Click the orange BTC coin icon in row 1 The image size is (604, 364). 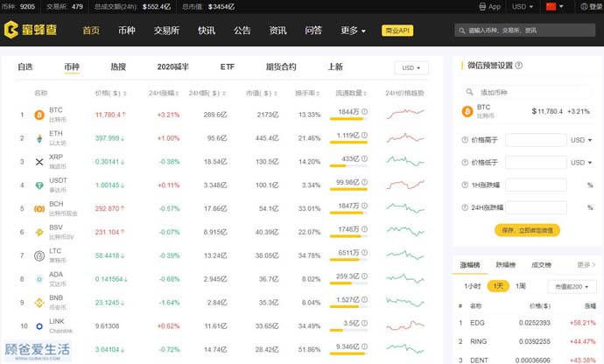tap(39, 115)
